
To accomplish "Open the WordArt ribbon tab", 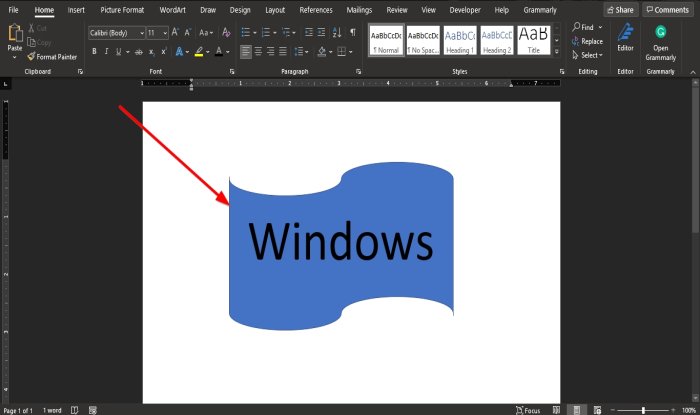I will coord(172,10).
